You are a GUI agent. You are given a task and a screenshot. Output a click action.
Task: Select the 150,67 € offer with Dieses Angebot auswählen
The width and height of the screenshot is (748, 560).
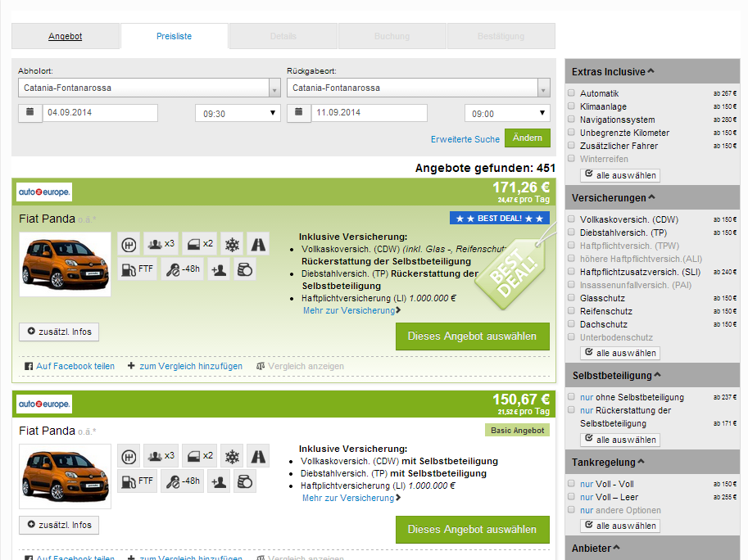click(x=472, y=530)
